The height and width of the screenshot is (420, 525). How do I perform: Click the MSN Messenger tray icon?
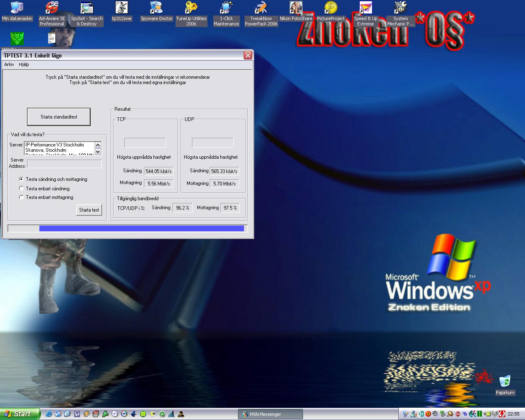pos(413,414)
